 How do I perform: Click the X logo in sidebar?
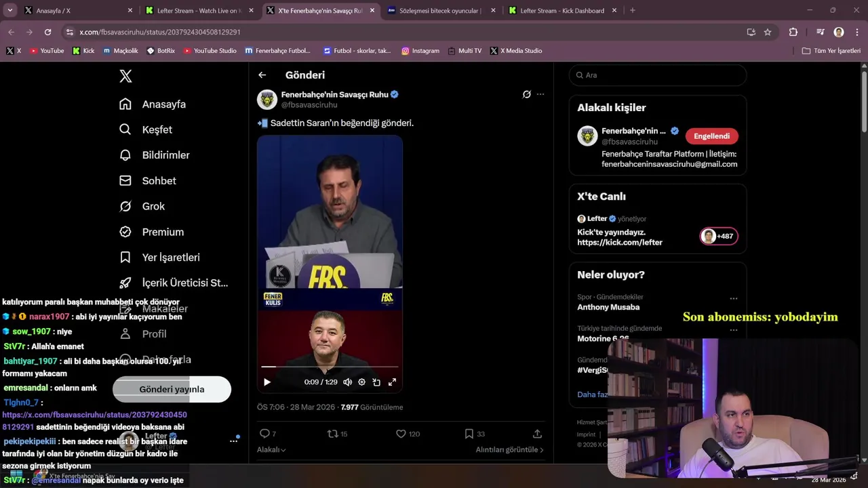point(125,76)
